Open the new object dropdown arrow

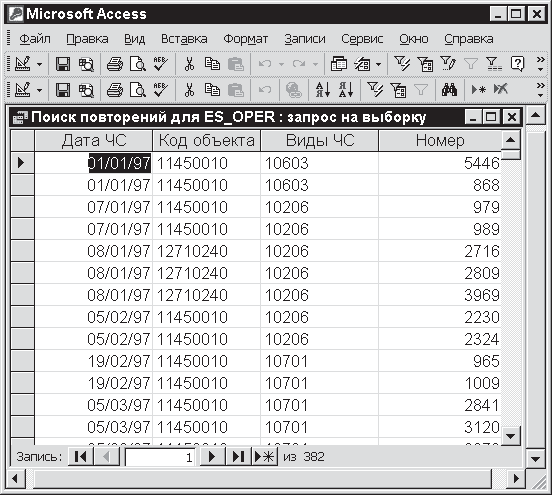tap(378, 64)
